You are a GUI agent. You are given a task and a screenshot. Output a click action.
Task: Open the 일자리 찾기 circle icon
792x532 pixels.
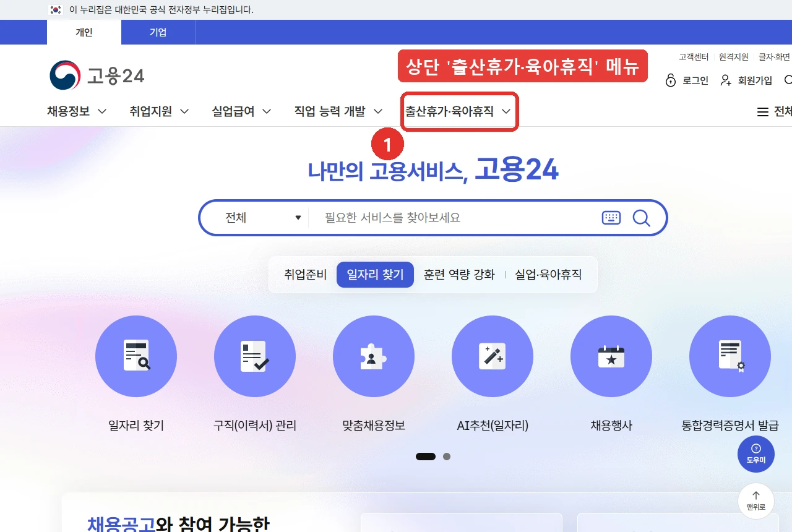(136, 356)
